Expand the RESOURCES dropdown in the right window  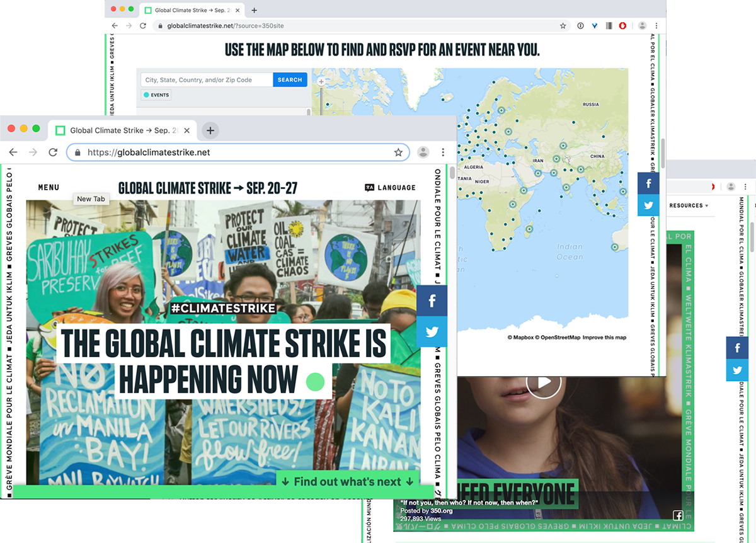pos(689,205)
